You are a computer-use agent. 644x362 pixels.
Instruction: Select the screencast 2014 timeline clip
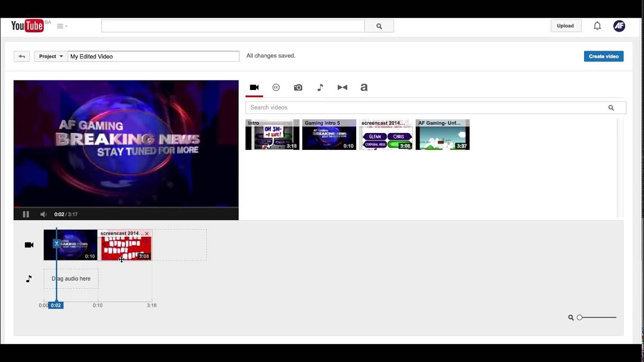point(126,245)
